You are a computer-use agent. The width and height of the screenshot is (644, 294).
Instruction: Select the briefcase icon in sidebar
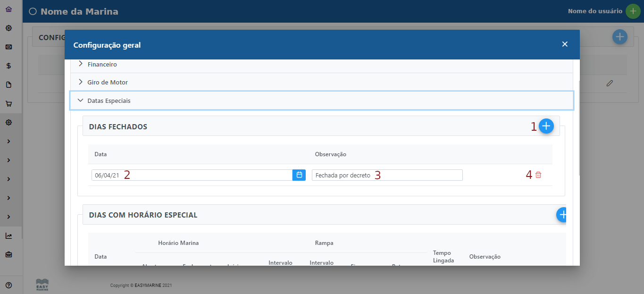(8, 254)
